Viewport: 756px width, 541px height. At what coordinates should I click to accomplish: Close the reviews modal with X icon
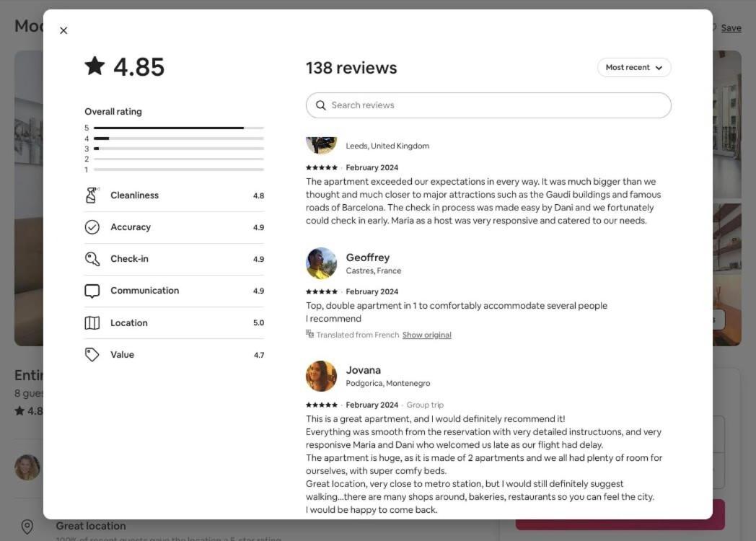pyautogui.click(x=63, y=30)
